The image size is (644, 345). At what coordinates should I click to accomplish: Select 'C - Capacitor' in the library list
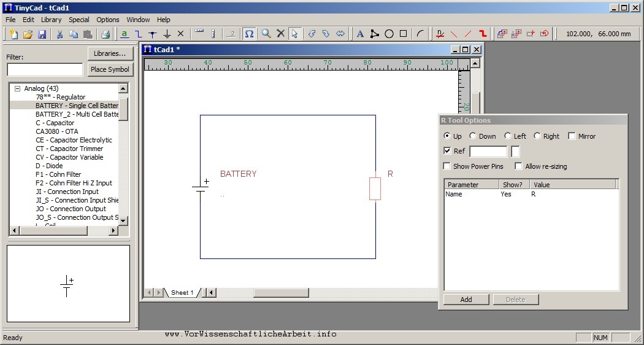click(x=55, y=123)
